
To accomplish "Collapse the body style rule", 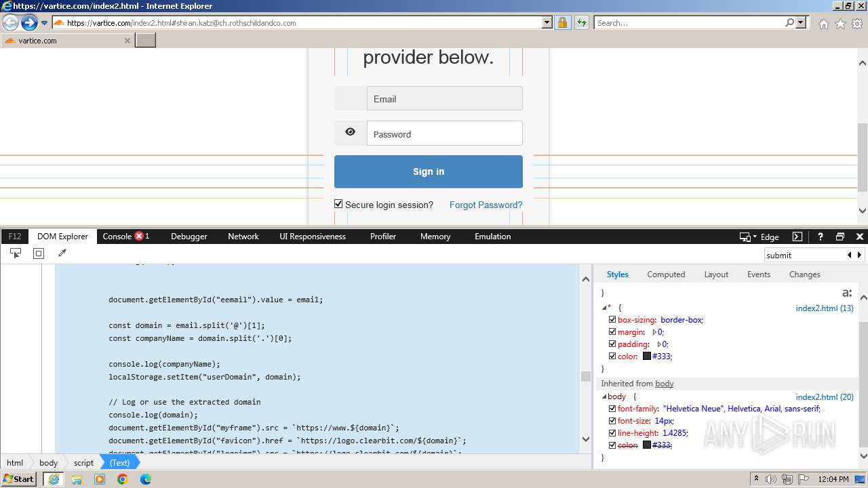I will point(604,396).
